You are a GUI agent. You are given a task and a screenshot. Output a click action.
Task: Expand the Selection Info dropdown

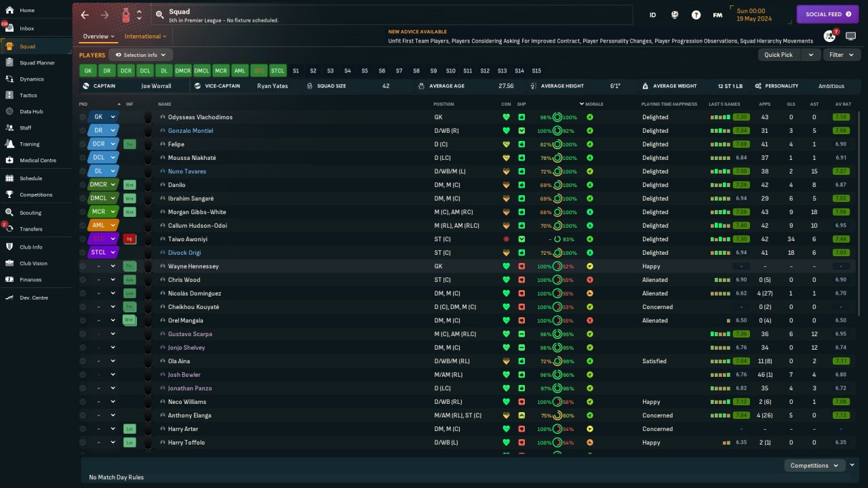click(x=141, y=55)
